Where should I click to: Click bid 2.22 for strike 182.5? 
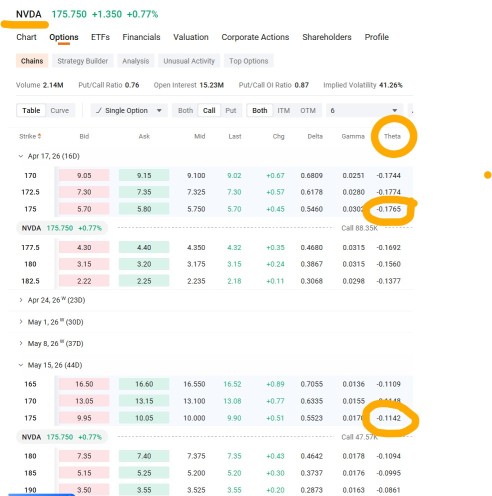coord(84,281)
